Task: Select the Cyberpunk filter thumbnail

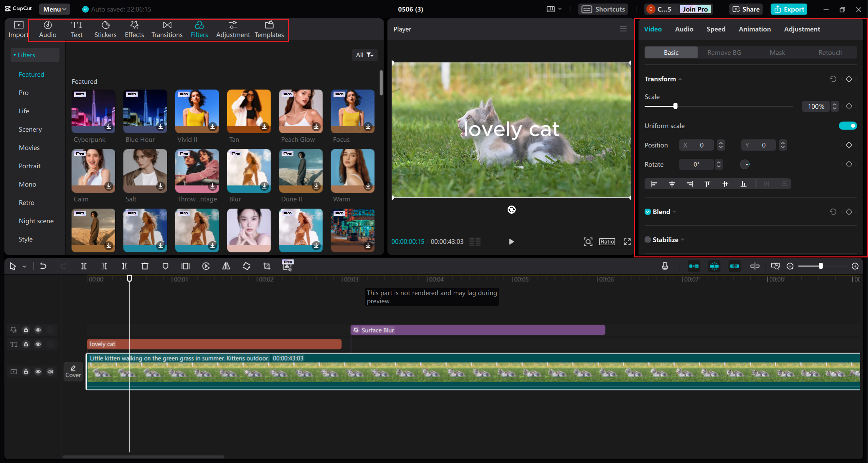Action: tap(93, 111)
